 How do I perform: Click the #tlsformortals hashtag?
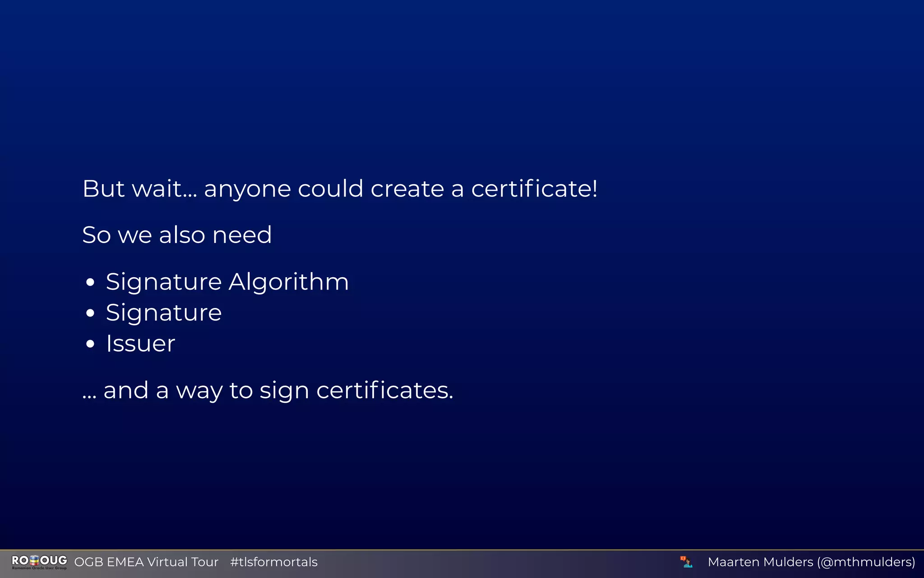274,562
